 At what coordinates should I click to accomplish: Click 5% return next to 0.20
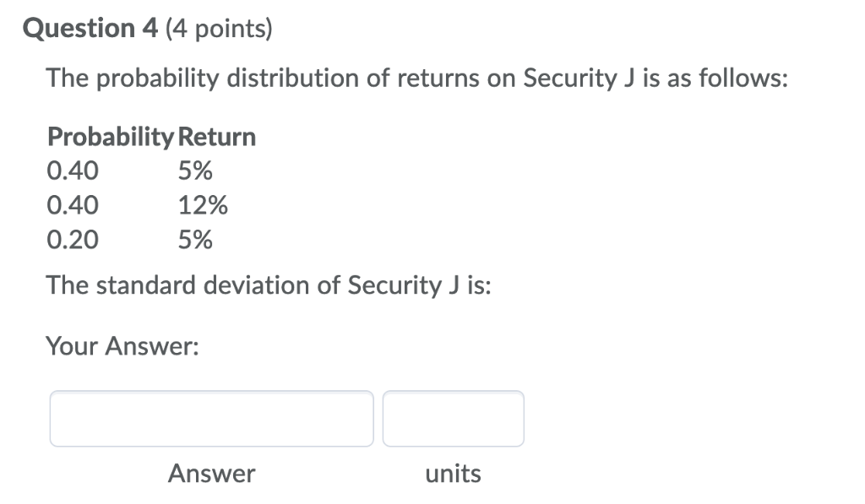195,240
